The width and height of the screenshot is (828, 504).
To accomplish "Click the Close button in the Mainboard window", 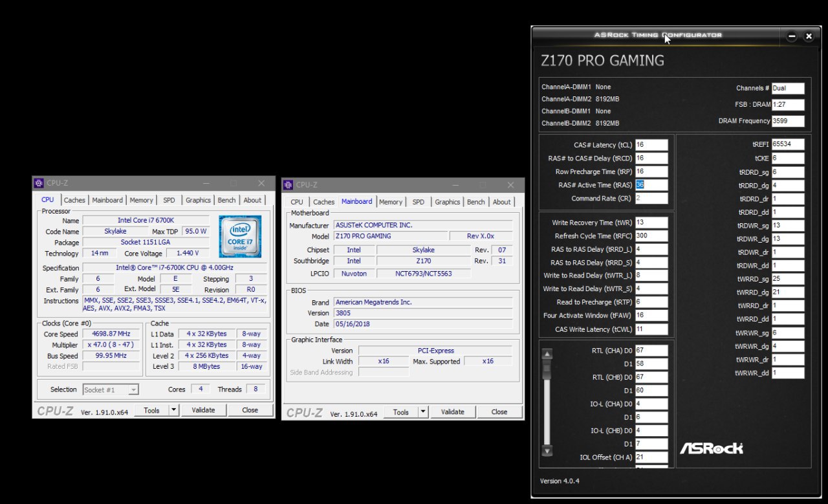I will (x=499, y=411).
